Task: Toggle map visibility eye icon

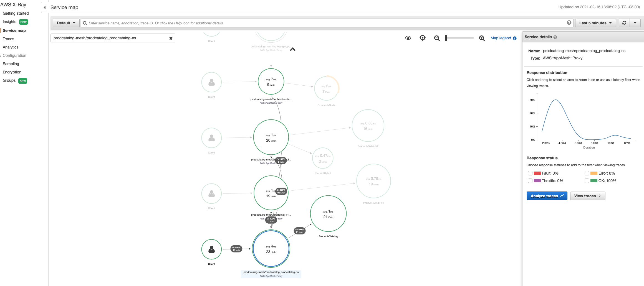Action: coord(408,38)
